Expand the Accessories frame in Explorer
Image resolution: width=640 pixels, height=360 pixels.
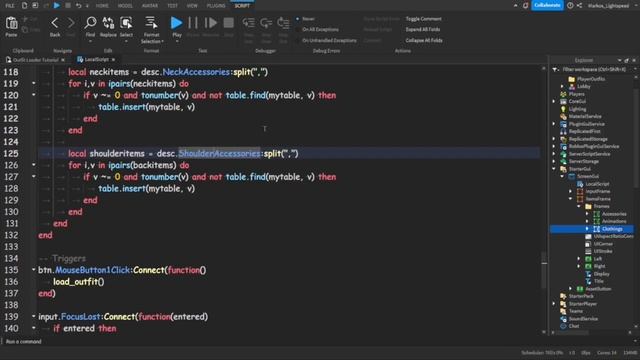point(587,214)
